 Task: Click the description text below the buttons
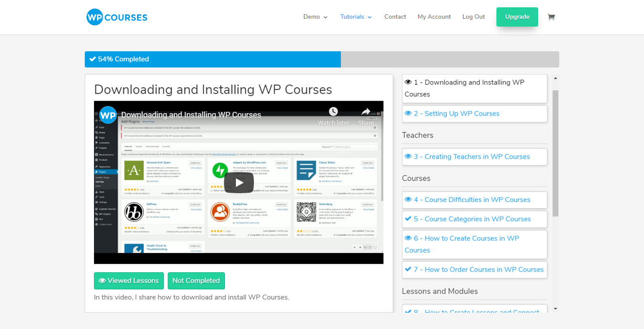[x=191, y=297]
